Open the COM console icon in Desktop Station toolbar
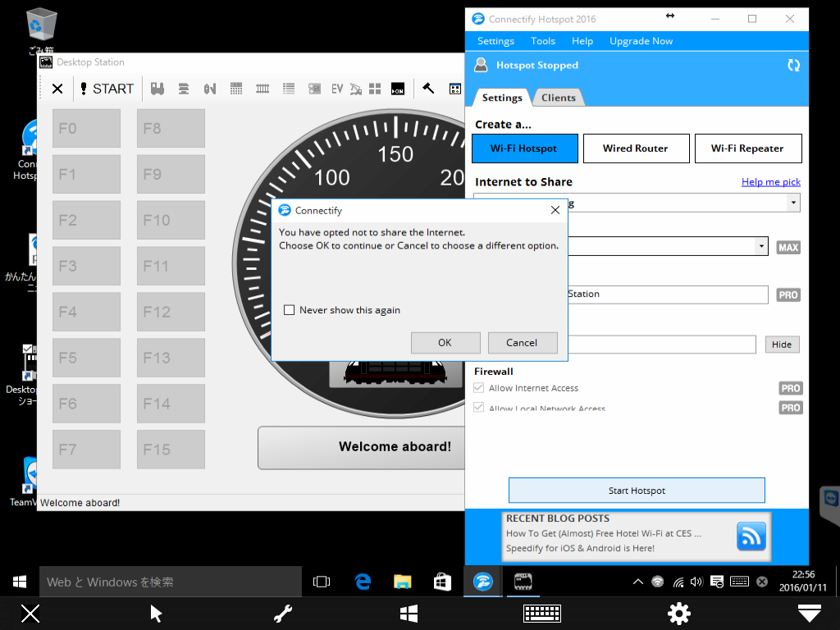Image resolution: width=840 pixels, height=630 pixels. tap(398, 89)
